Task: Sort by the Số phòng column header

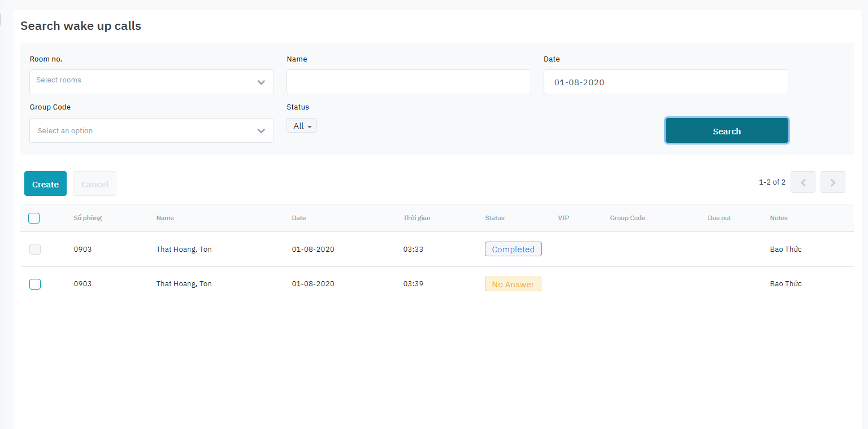Action: coord(88,218)
